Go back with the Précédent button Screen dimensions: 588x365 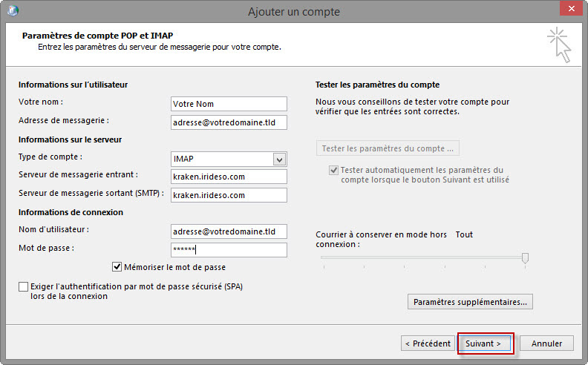[x=428, y=343]
